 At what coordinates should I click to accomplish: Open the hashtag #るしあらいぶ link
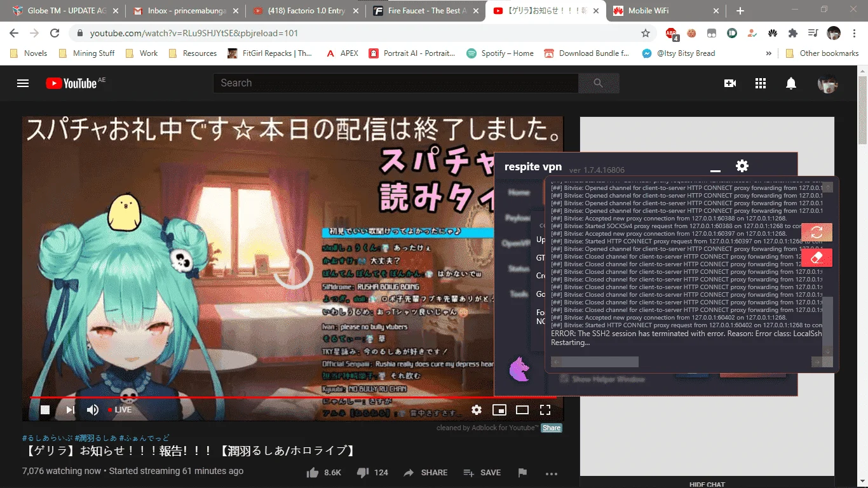[x=47, y=438]
